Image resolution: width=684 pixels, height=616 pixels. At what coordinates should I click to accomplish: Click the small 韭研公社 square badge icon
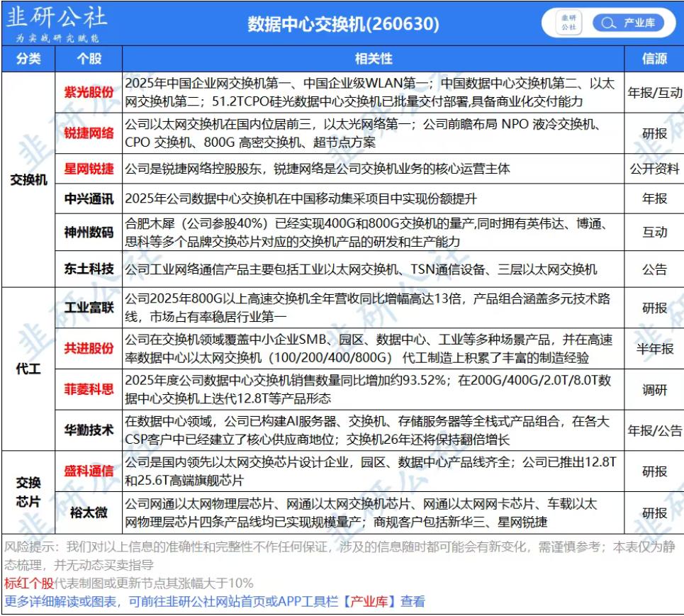tap(568, 23)
